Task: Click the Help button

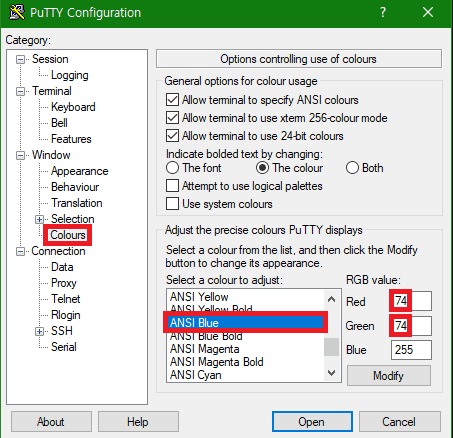Action: [x=138, y=422]
